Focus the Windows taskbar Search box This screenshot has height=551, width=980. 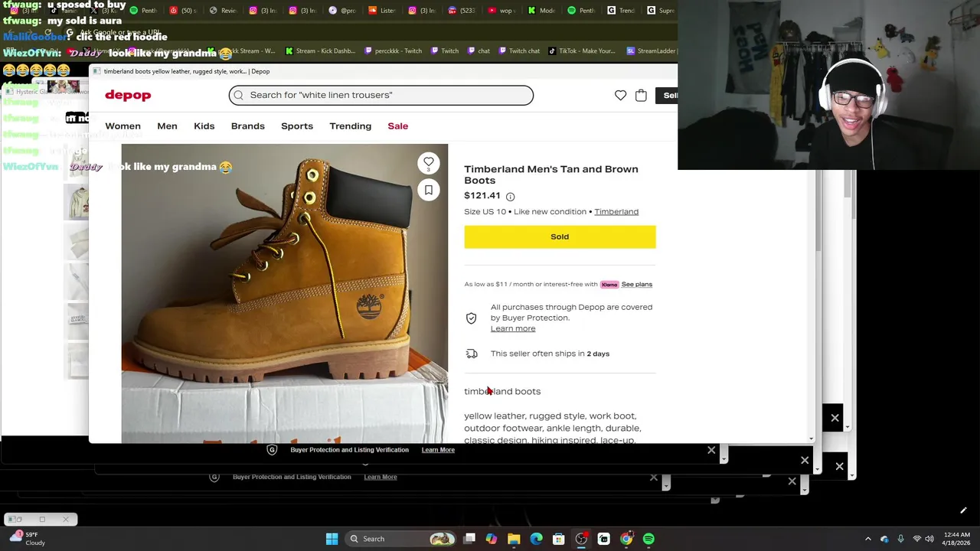[400, 539]
